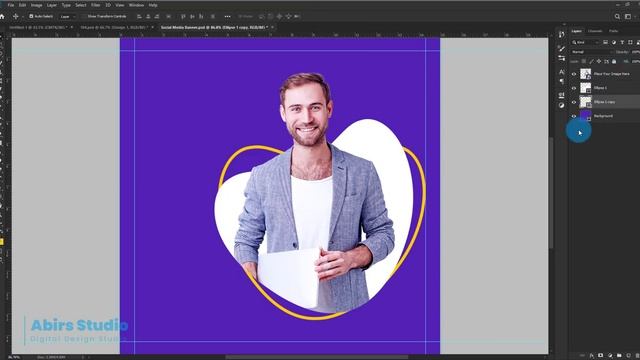Image resolution: width=640 pixels, height=360 pixels.
Task: Click the canvas vertical scrollbar
Action: point(551,192)
